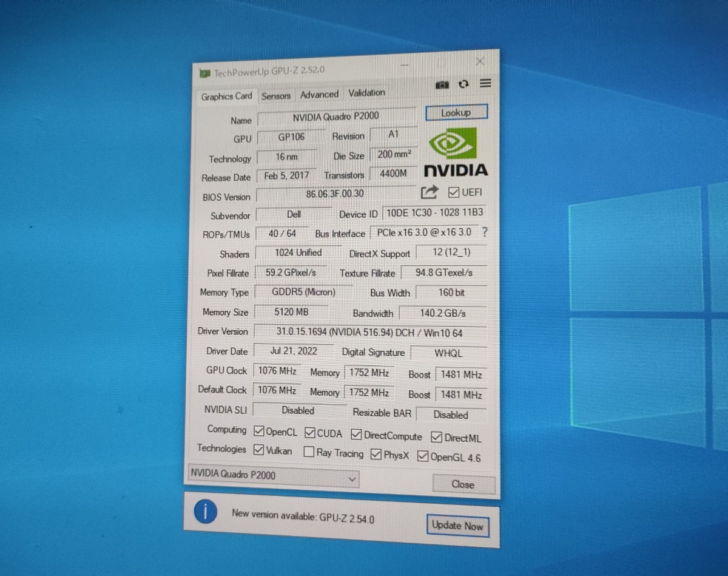The width and height of the screenshot is (728, 576).
Task: Click the Technology value 16 nm
Action: [287, 157]
